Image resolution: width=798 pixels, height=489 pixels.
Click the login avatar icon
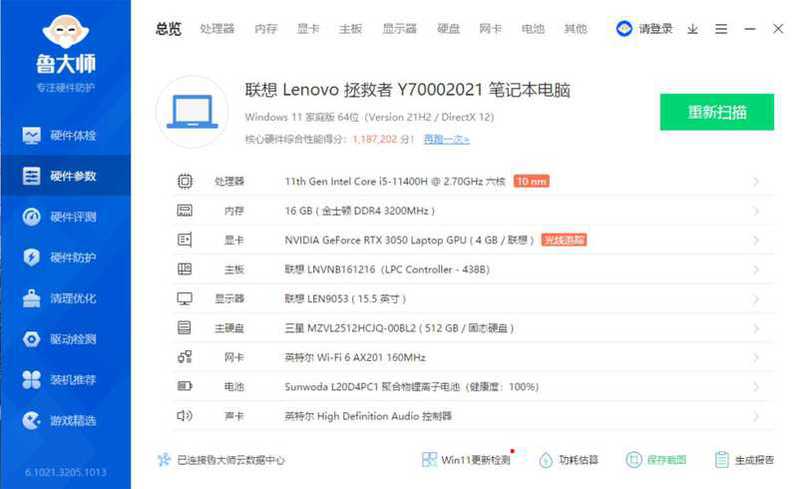click(x=624, y=29)
